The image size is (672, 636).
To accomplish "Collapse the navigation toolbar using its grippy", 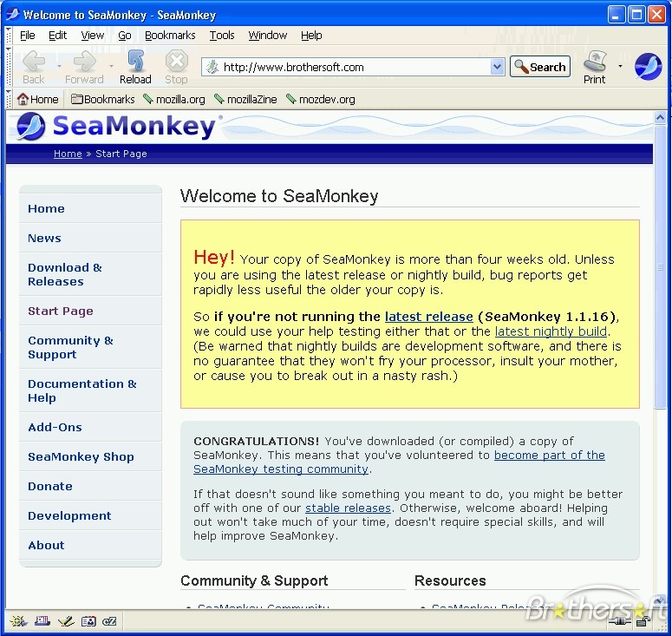I will click(9, 67).
